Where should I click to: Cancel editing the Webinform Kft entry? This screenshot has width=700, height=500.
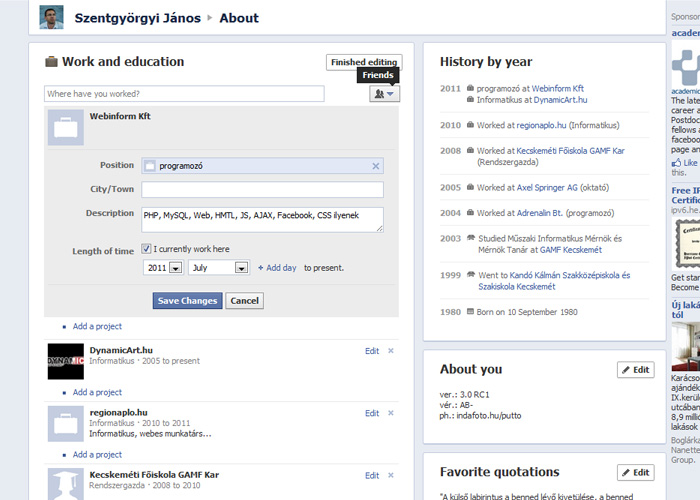point(245,300)
